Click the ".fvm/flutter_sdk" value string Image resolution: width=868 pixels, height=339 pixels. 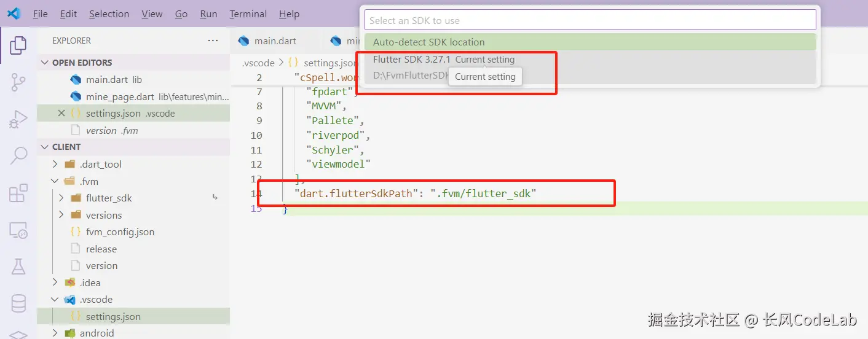coord(483,193)
